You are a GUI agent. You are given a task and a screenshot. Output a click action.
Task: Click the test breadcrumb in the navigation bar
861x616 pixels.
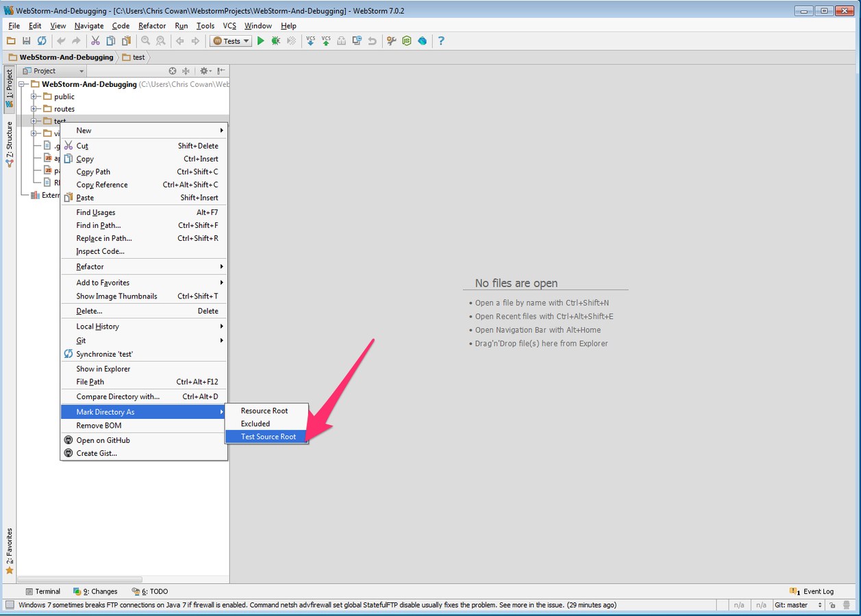click(x=134, y=57)
